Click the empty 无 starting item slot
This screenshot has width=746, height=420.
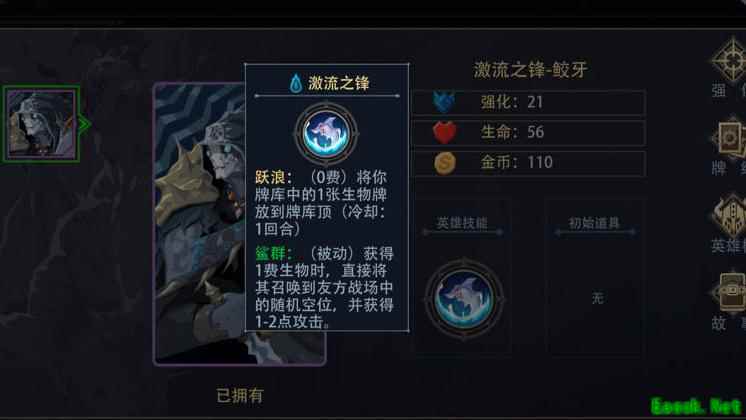[x=598, y=298]
